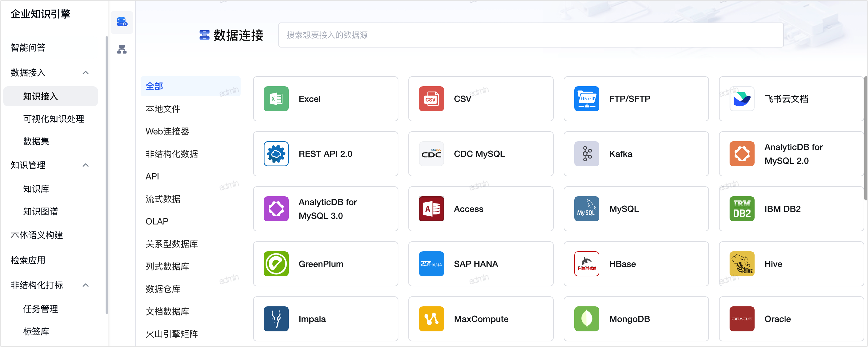
Task: Click the Kafka card label text
Action: pyautogui.click(x=621, y=154)
